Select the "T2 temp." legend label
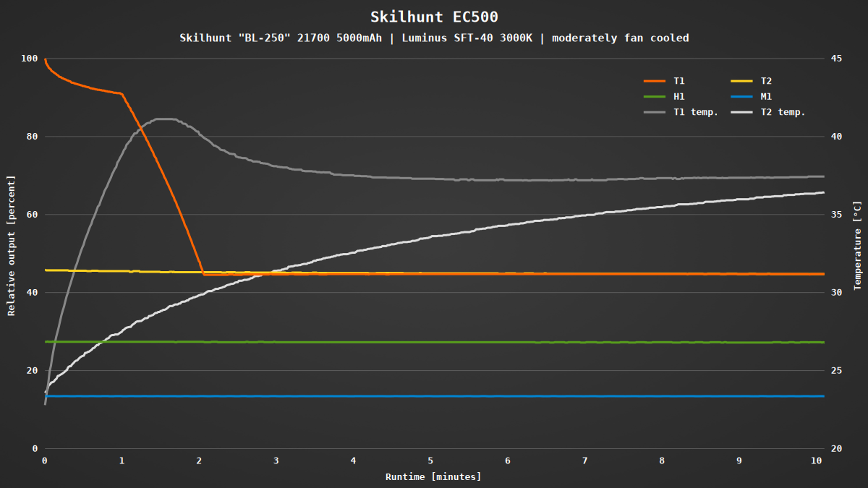The width and height of the screenshot is (868, 488). point(783,112)
